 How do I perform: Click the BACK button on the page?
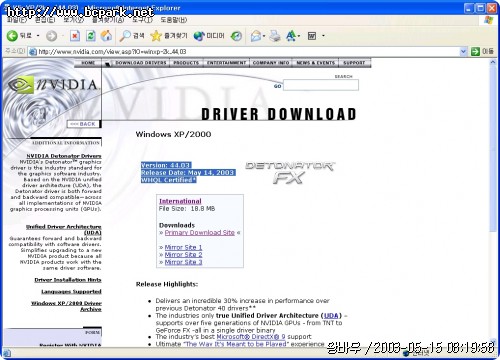point(83,124)
